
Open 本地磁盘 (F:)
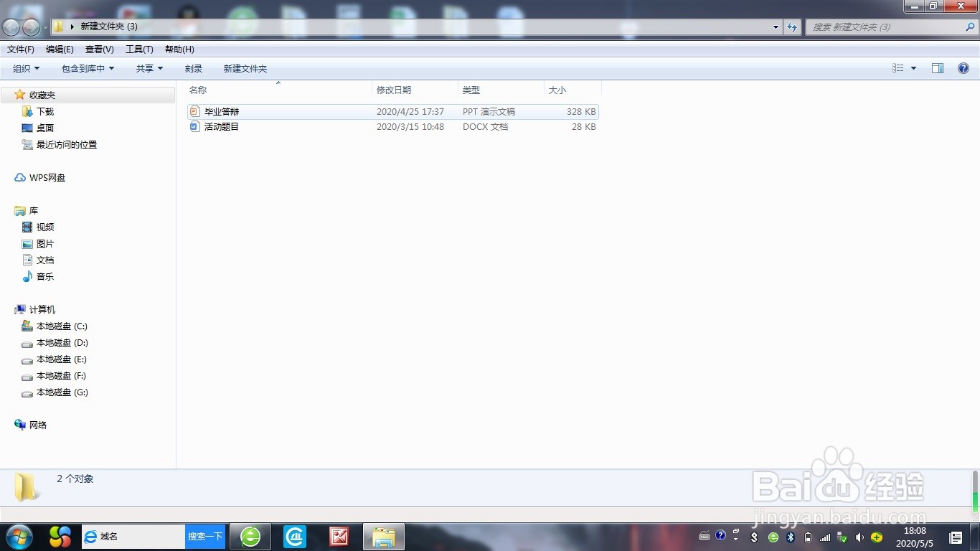55,375
